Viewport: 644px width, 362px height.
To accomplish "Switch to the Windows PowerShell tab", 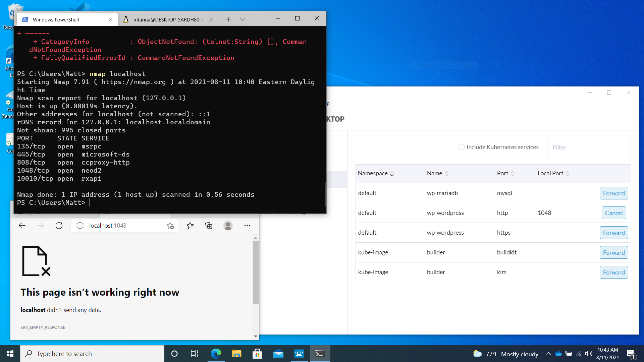I will tap(67, 19).
